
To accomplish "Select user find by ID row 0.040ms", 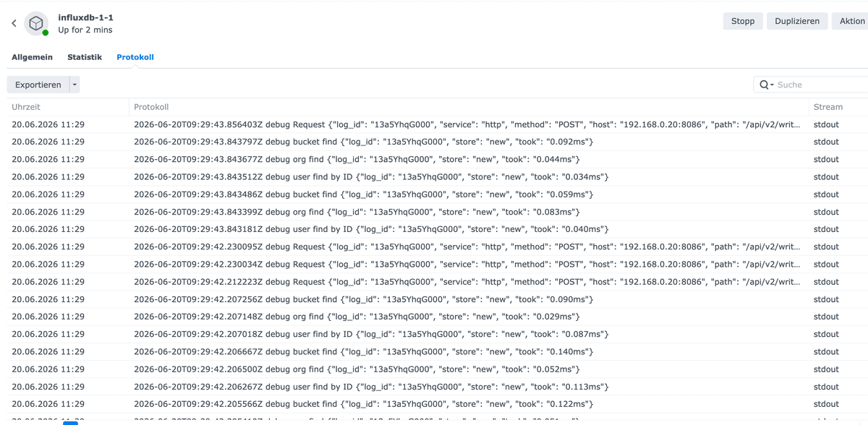I will click(x=437, y=229).
